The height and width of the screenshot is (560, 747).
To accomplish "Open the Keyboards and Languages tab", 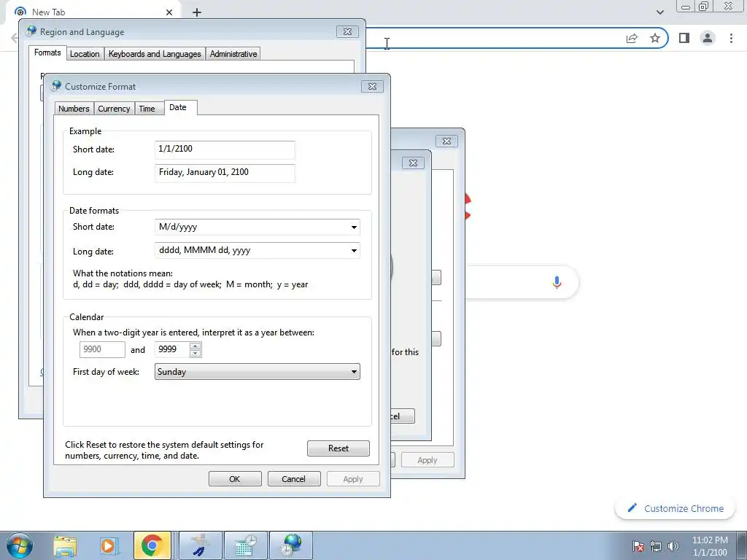I will pyautogui.click(x=155, y=54).
